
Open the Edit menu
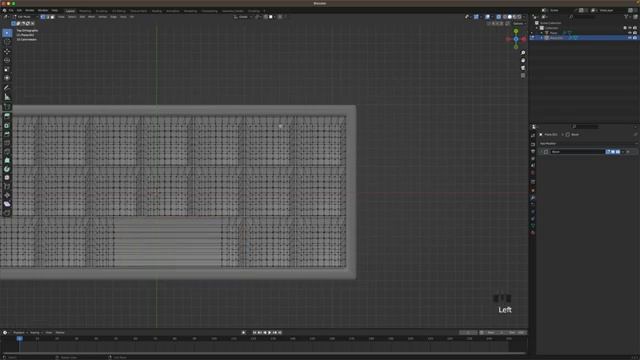point(19,11)
